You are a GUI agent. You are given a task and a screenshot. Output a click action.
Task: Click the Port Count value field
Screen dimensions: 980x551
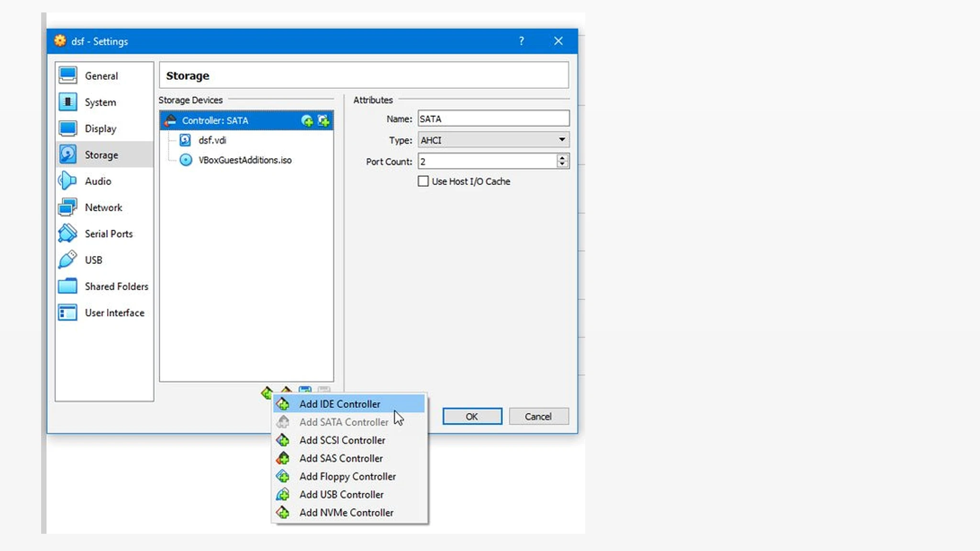click(487, 161)
